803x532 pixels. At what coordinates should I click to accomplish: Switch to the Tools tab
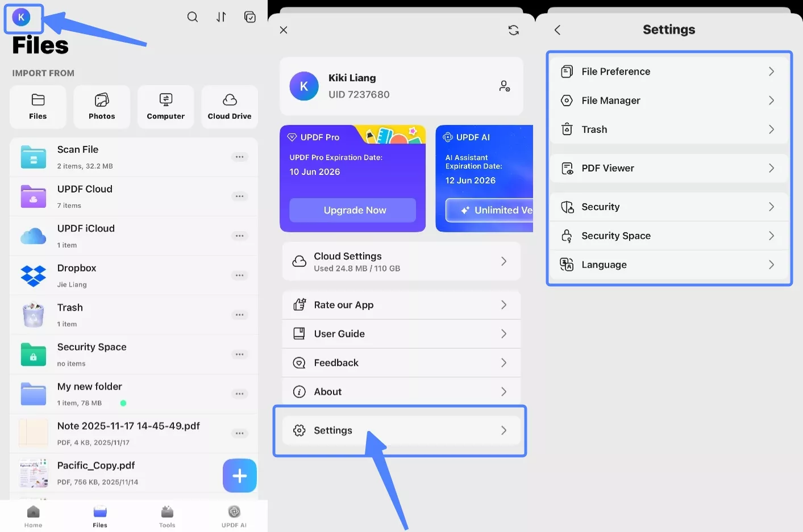[167, 517]
